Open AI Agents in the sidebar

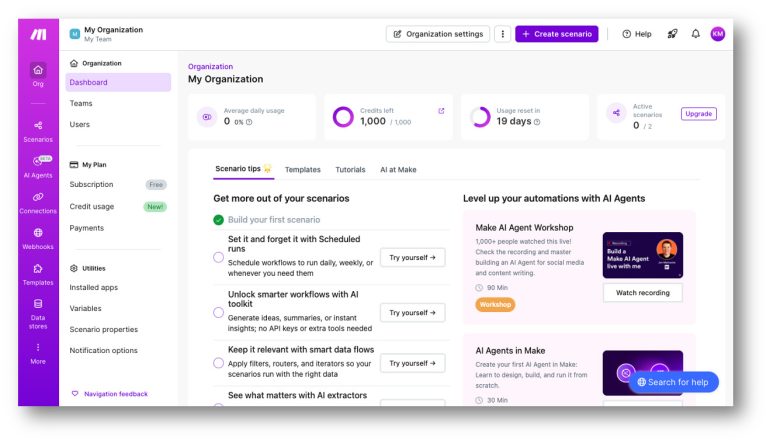[x=38, y=166]
